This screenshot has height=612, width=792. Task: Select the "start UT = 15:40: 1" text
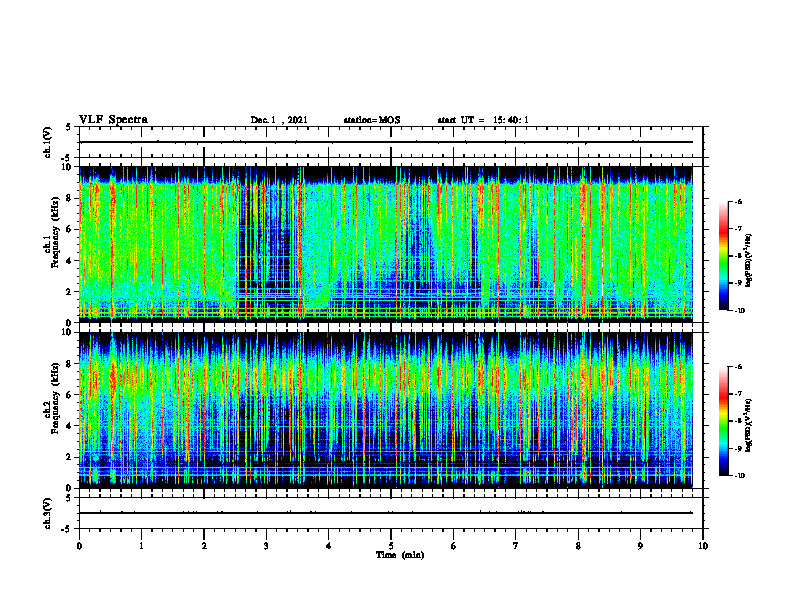point(483,120)
